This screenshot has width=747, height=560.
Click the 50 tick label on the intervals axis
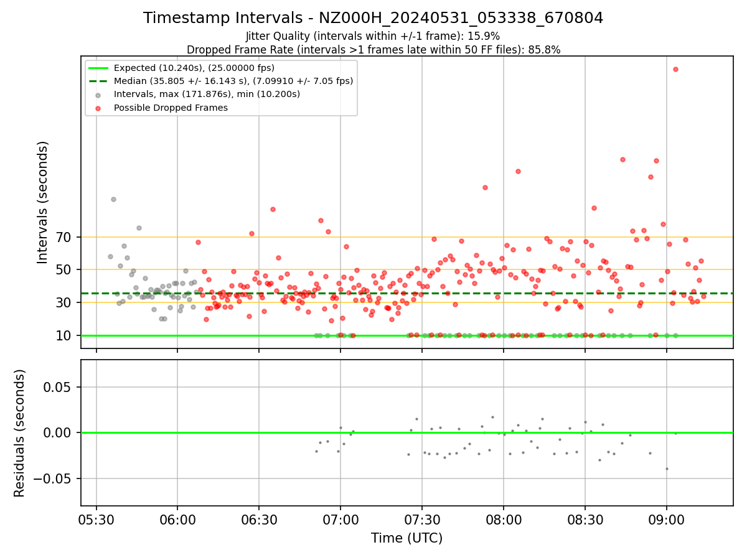click(x=65, y=269)
